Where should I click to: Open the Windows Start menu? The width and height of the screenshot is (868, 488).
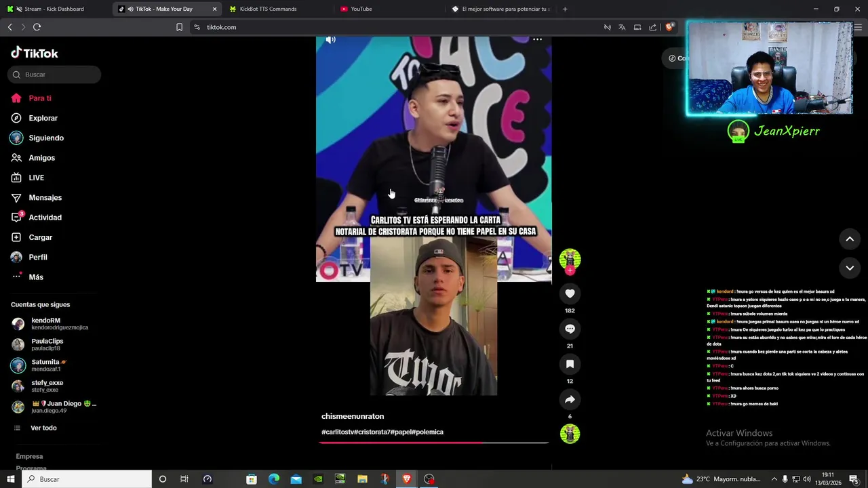click(10, 479)
